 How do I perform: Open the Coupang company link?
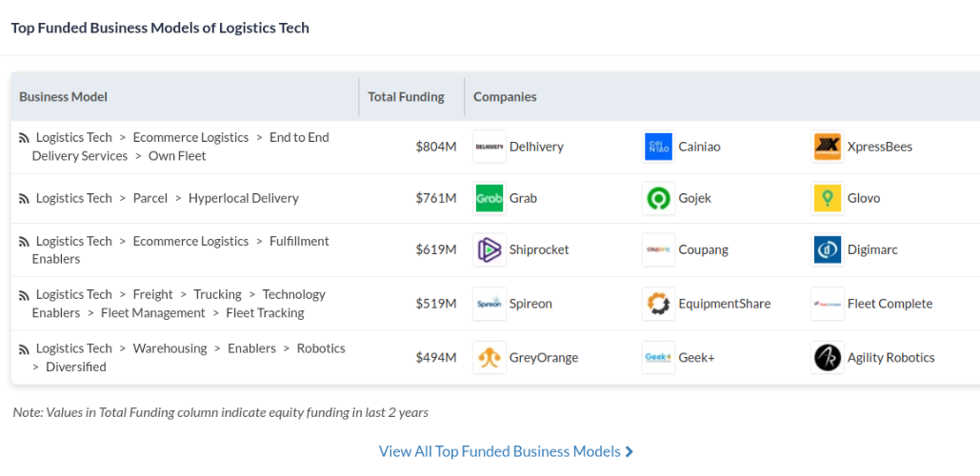click(703, 249)
